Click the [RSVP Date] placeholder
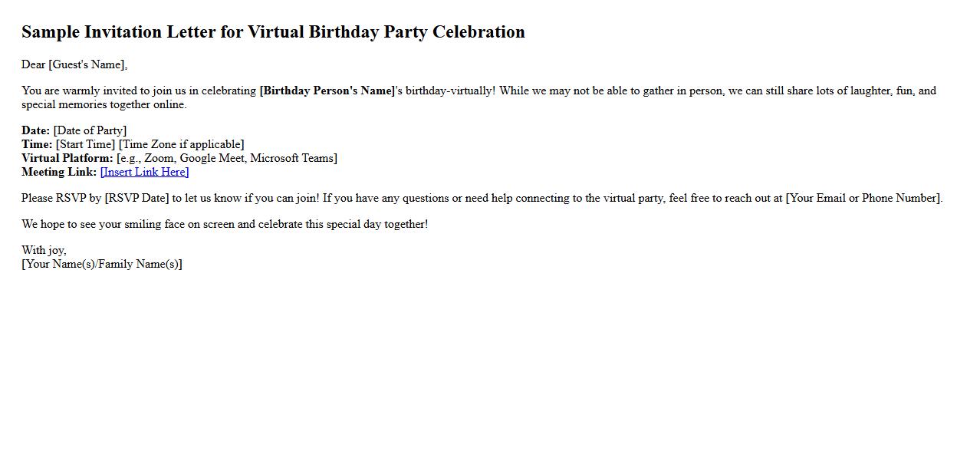Screen dimensions: 980x461 coord(136,198)
